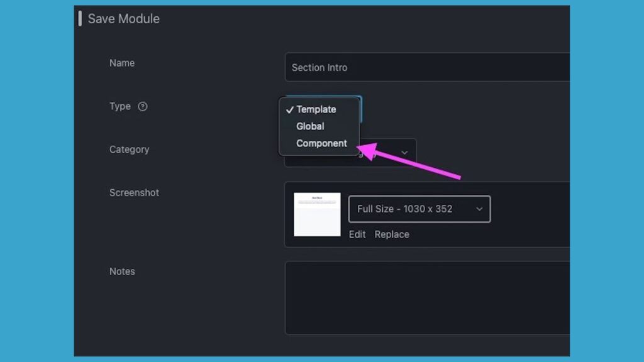Image resolution: width=644 pixels, height=362 pixels.
Task: Click the Name field containing Section Intro
Action: 428,67
